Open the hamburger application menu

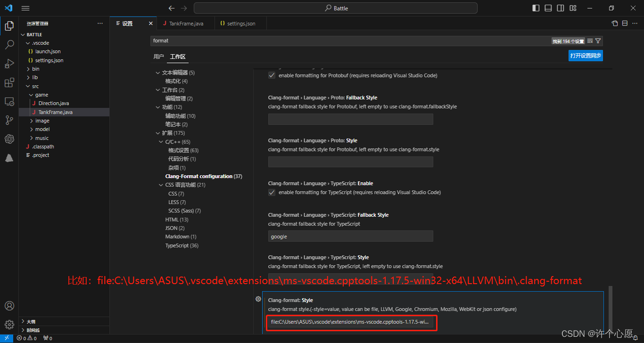pos(25,8)
